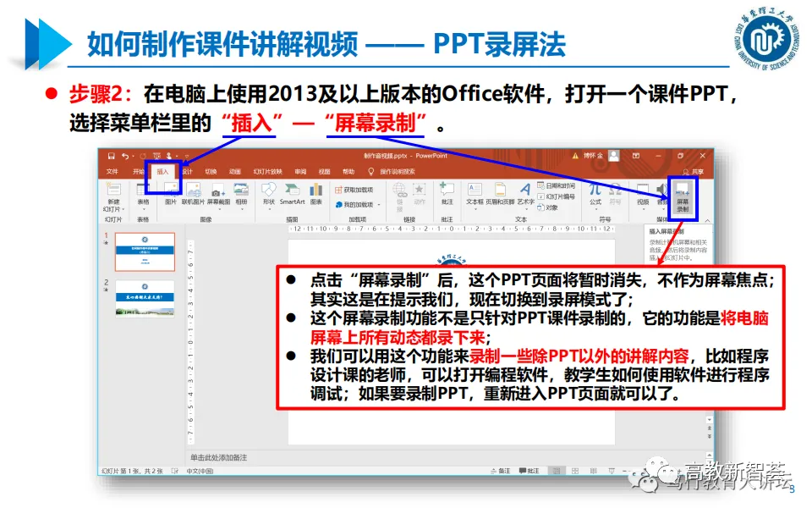The width and height of the screenshot is (812, 508).
Task: Switch to the 视图 (View) tab
Action: [324, 172]
